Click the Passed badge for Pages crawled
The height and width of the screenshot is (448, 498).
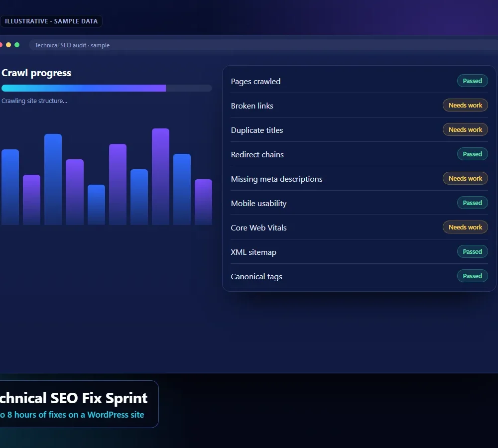coord(472,81)
